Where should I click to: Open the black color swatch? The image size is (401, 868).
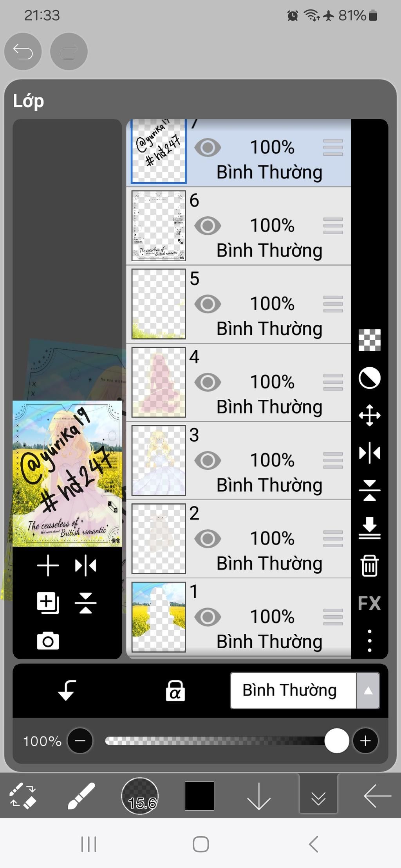(x=199, y=796)
